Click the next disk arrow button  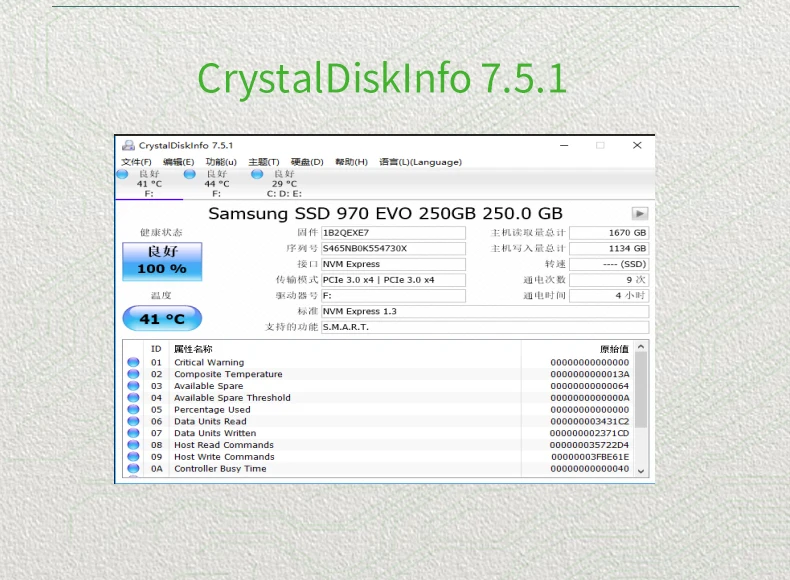tap(639, 214)
